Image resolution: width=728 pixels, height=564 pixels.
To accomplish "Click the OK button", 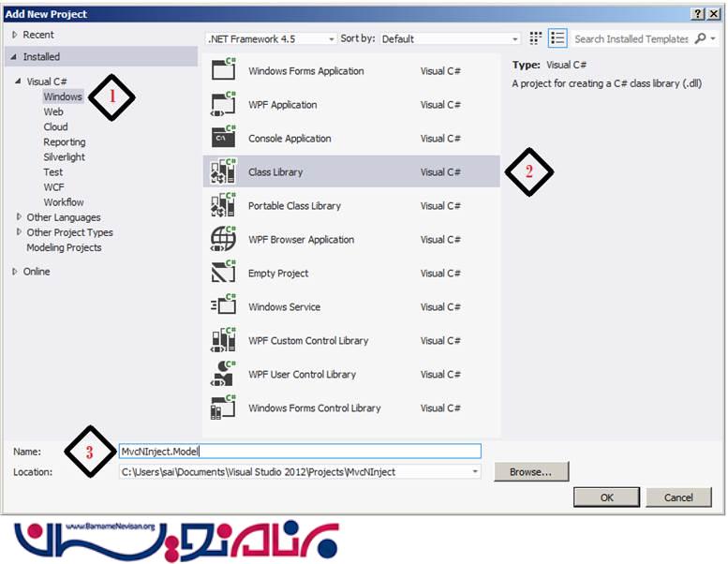I will pos(606,497).
